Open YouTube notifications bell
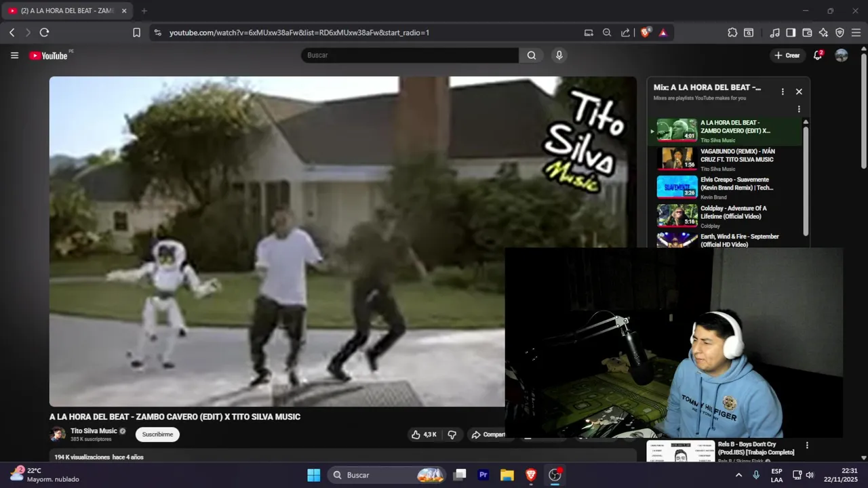This screenshot has width=868, height=488. point(818,56)
